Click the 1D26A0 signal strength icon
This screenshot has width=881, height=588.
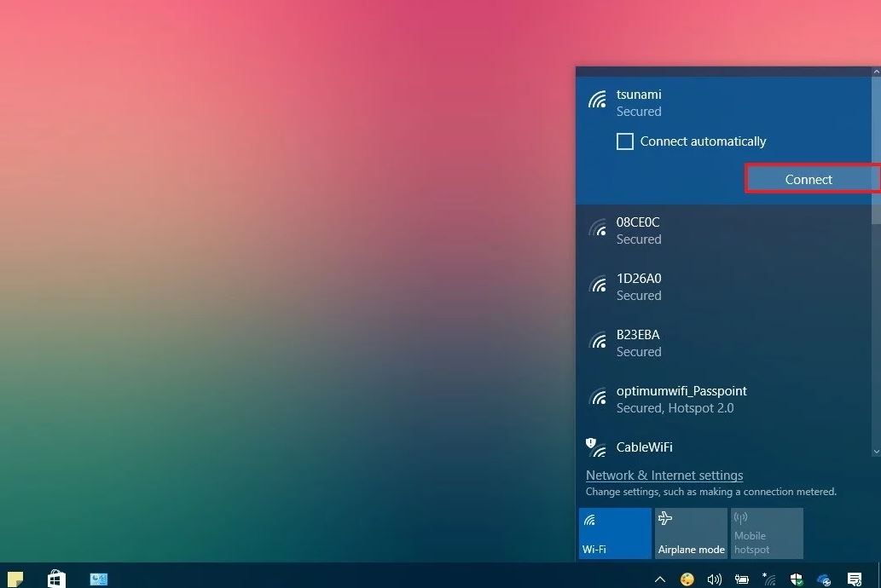[597, 284]
